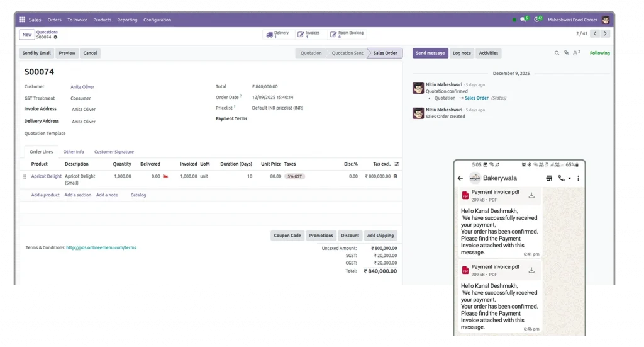Open the Terms & Conditions link
The height and width of the screenshot is (347, 644).
coord(101,247)
